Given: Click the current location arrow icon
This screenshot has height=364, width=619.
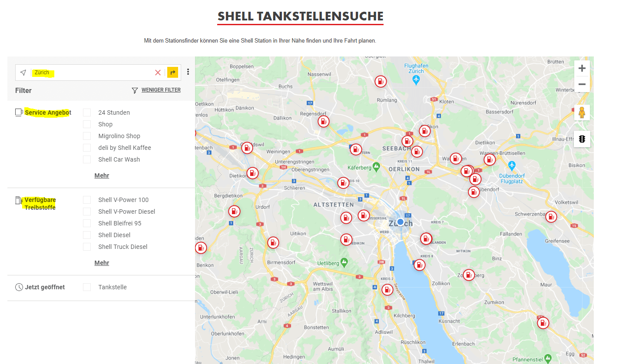Looking at the screenshot, I should (x=23, y=72).
